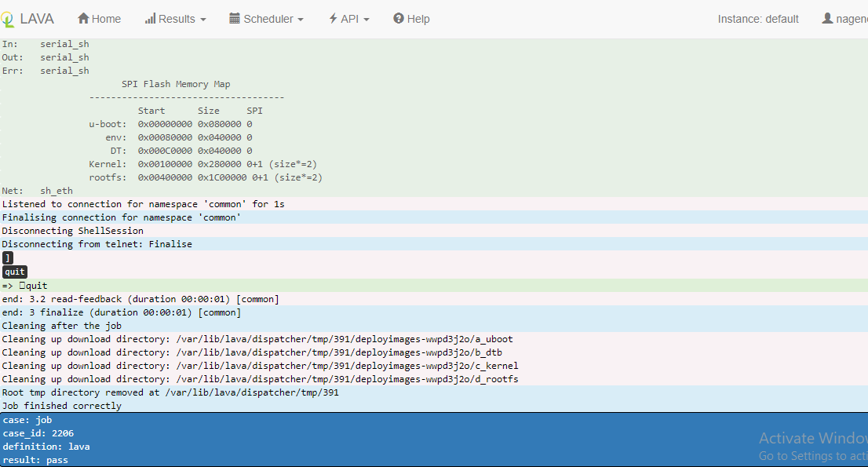Click the 'result: pass' line
This screenshot has width=868, height=467.
coord(35,460)
